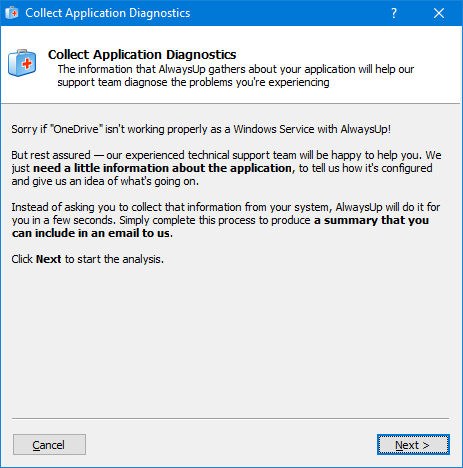Click the 'Sorry if "OneDrive" isn't working' sentence

click(201, 129)
